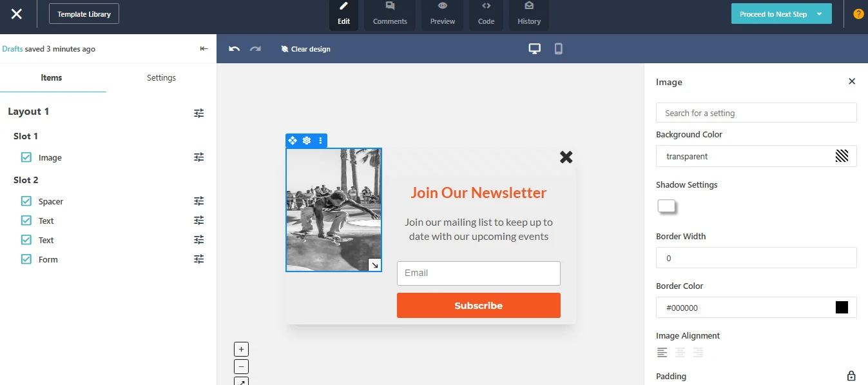The width and height of the screenshot is (868, 385).
Task: Open the Template Library
Action: [84, 14]
